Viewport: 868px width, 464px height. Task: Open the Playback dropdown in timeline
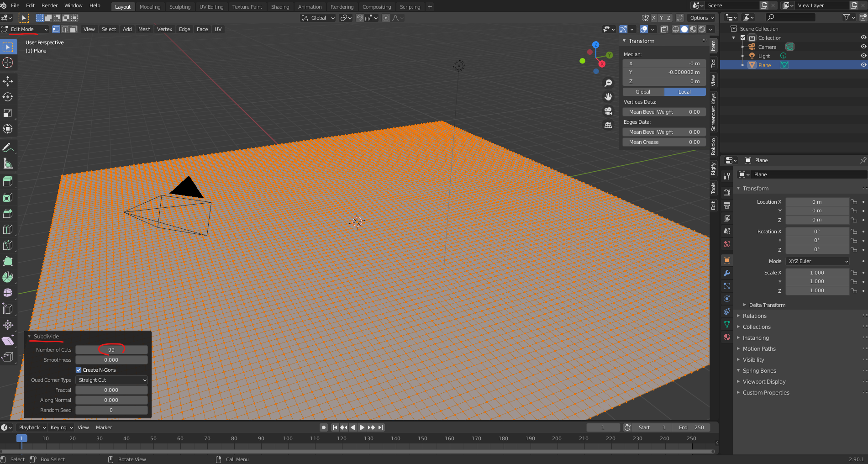click(x=32, y=427)
